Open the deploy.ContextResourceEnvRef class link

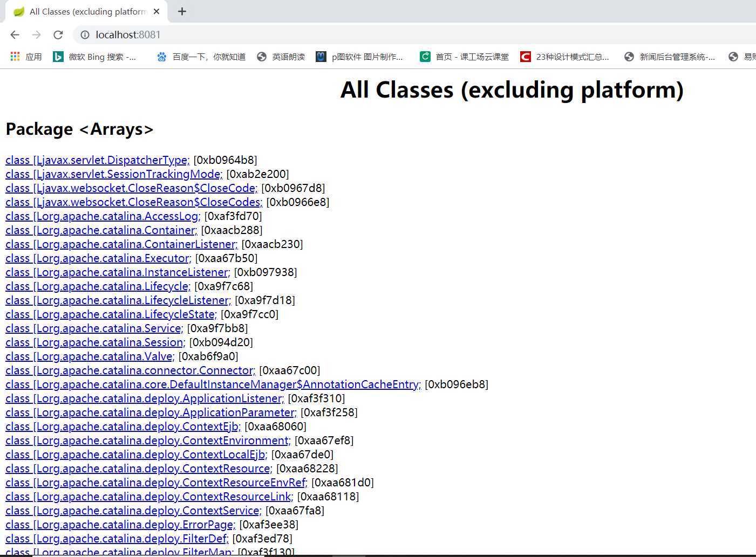click(156, 483)
